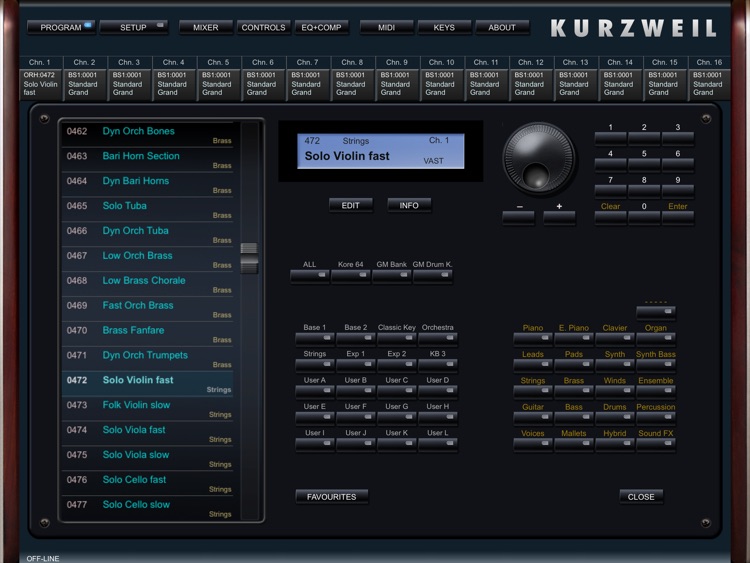This screenshot has height=563, width=750.
Task: Click keypad button 5
Action: pos(644,165)
